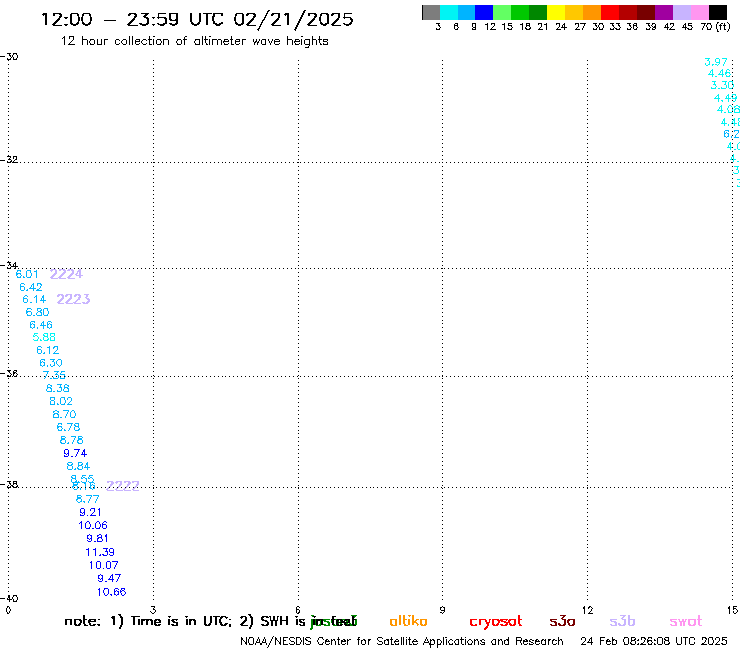Click the '24' color scale label
This screenshot has width=740, height=650.
[561, 27]
